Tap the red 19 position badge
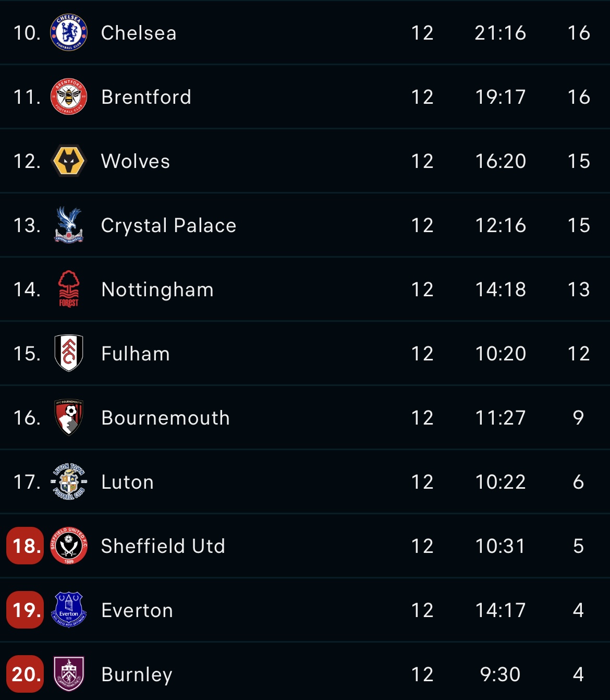 click(25, 610)
